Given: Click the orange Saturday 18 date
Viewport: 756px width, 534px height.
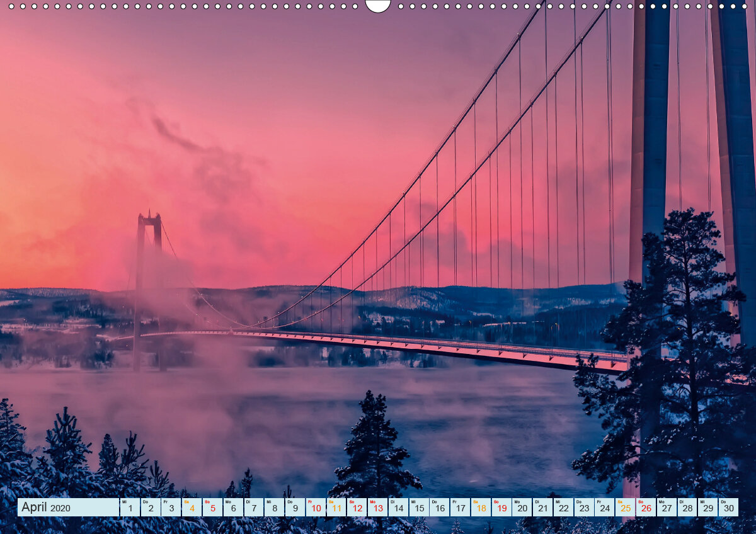Looking at the screenshot, I should [481, 508].
